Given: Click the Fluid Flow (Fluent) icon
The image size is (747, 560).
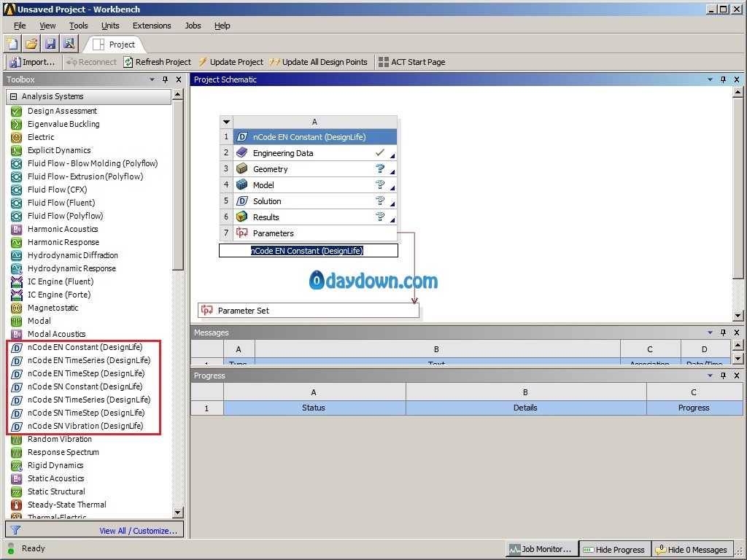Looking at the screenshot, I should tap(16, 203).
